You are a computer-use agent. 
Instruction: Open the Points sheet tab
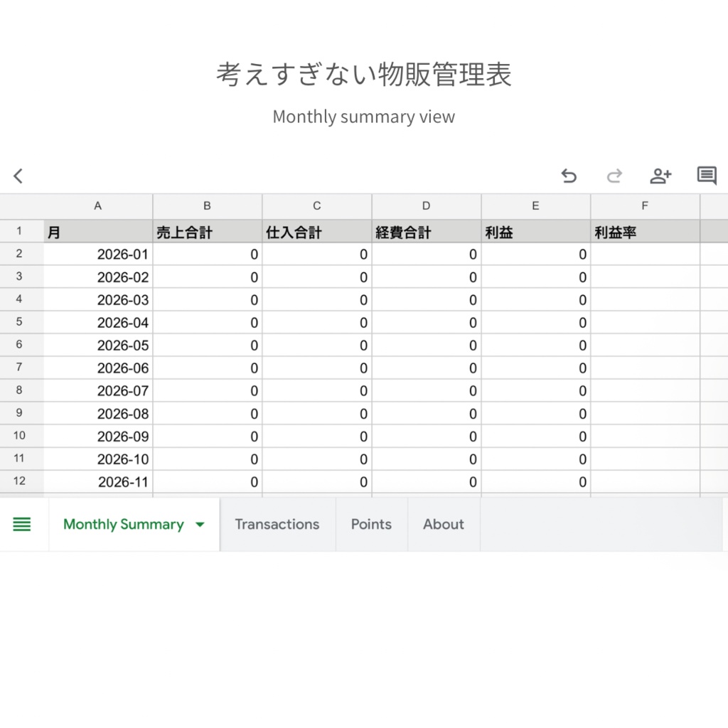coord(371,524)
